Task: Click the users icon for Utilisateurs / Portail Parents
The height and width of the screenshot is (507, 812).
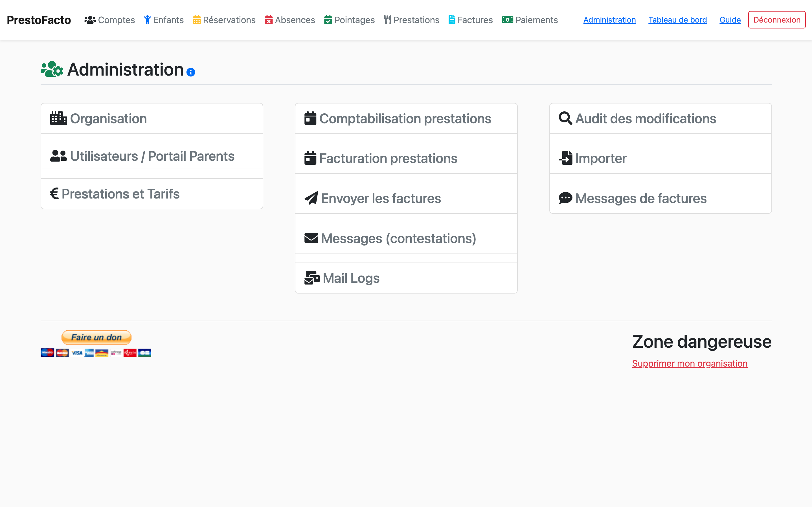Action: tap(58, 156)
